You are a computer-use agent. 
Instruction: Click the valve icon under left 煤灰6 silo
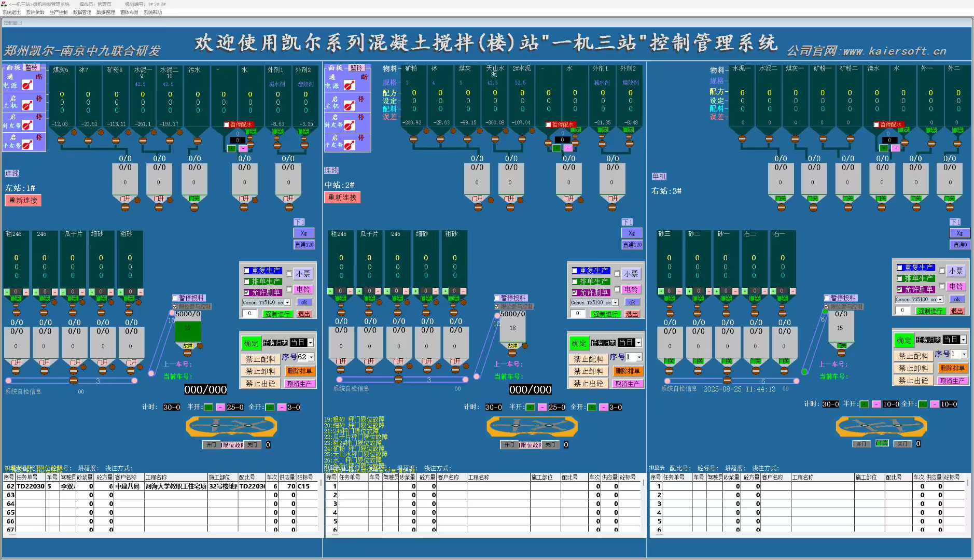tap(61, 140)
